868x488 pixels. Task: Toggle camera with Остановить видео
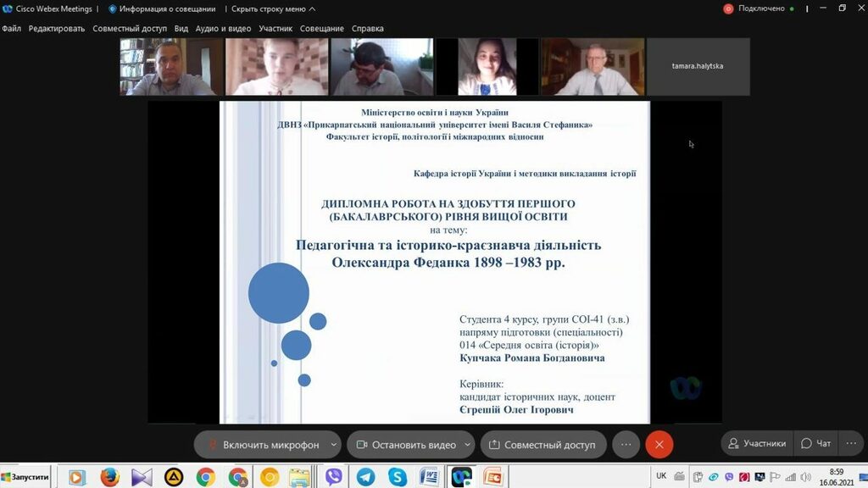click(406, 444)
